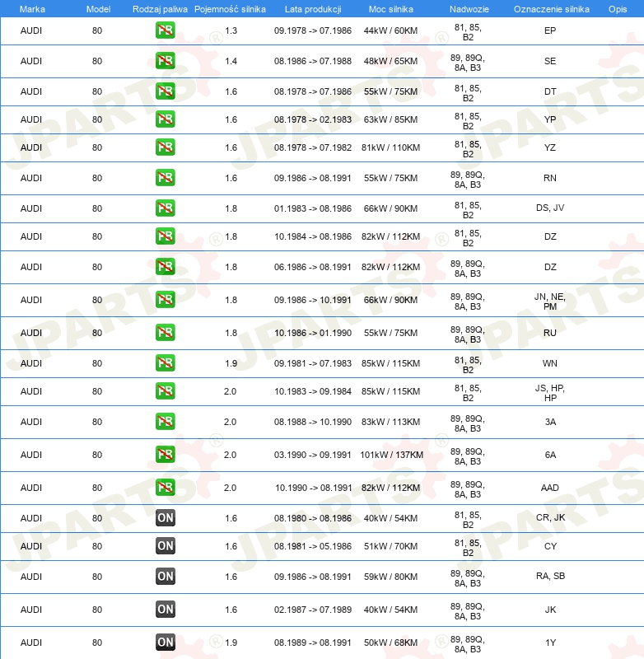Image resolution: width=644 pixels, height=659 pixels.
Task: Click production years 08.1986 -> 07.1988
Action: tap(313, 61)
